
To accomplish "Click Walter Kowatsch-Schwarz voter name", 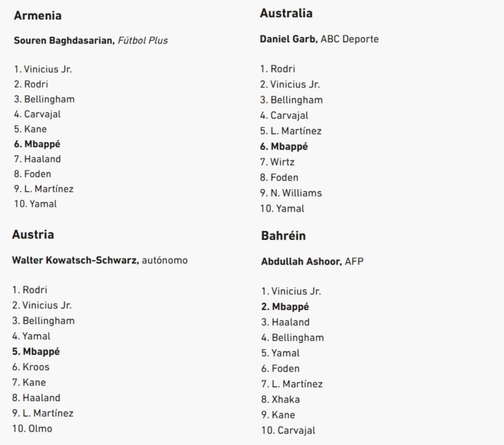I will [75, 260].
